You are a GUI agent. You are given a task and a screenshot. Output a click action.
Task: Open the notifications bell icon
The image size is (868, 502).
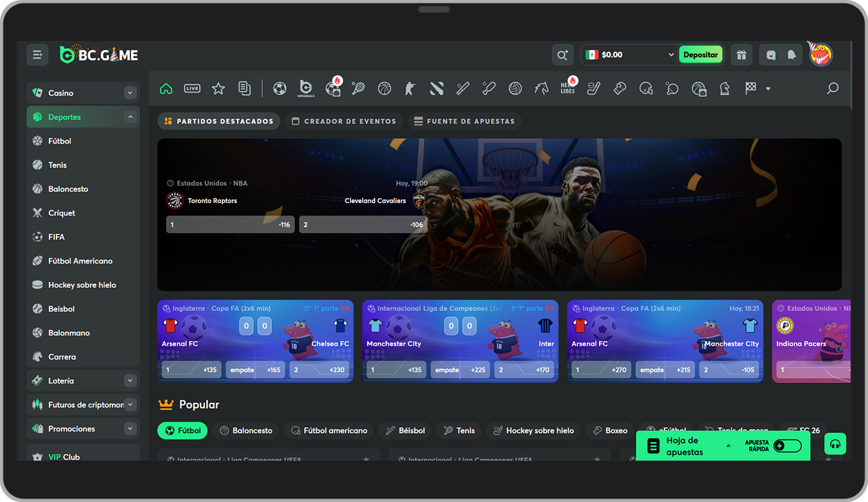(791, 54)
